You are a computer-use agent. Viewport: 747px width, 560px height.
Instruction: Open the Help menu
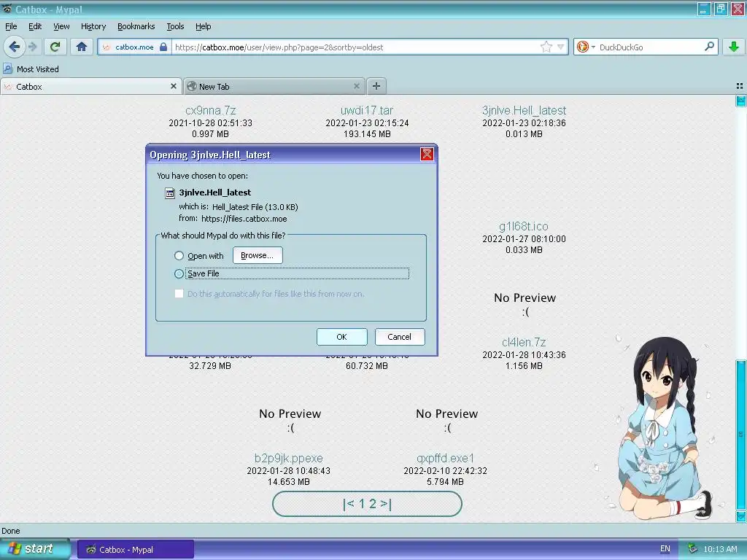(x=204, y=26)
